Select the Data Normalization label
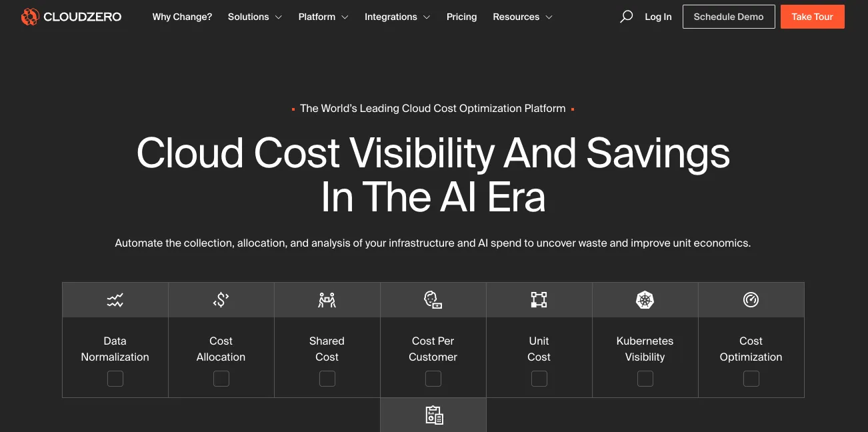Screen dimensions: 868x432 pyautogui.click(x=115, y=349)
